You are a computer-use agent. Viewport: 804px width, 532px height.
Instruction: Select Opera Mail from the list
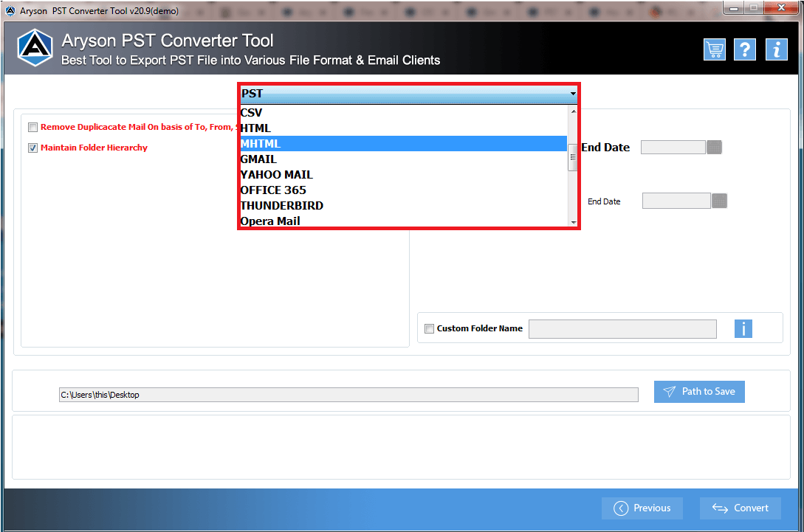(x=404, y=221)
